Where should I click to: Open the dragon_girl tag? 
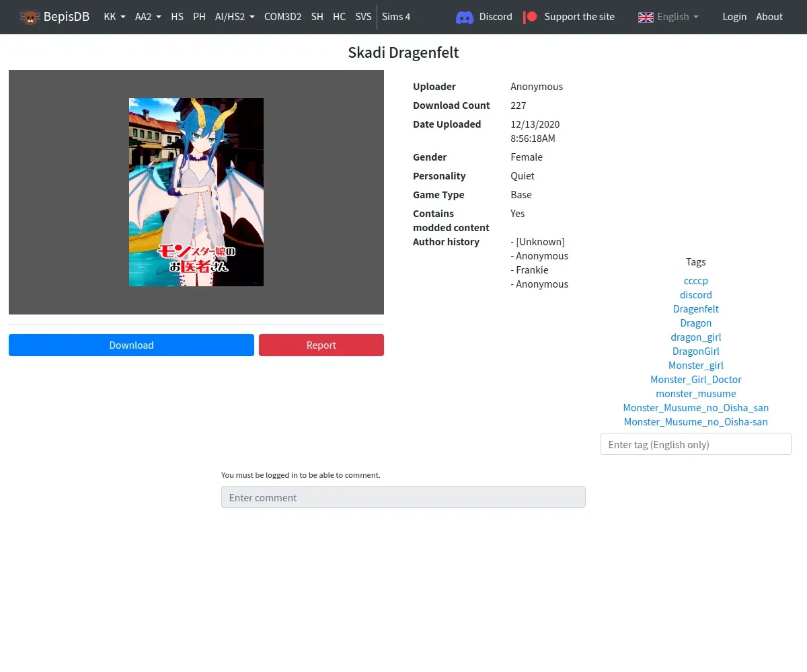click(696, 337)
